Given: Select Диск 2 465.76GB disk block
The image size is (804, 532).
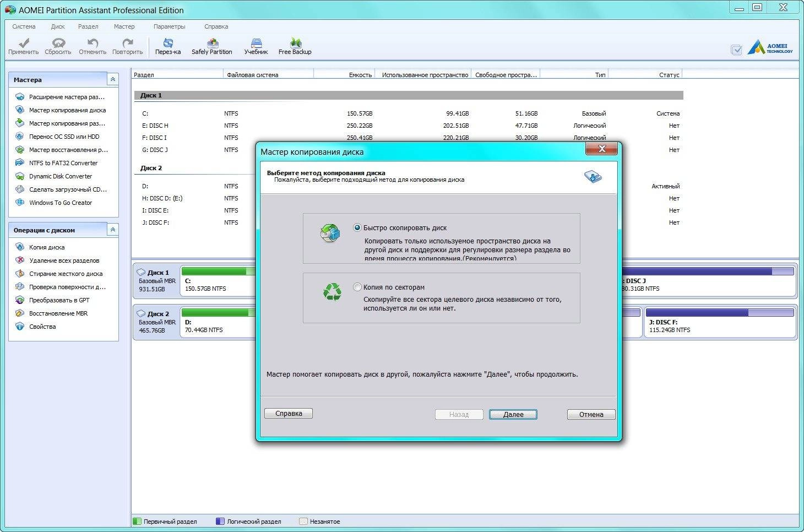Looking at the screenshot, I should click(x=156, y=322).
